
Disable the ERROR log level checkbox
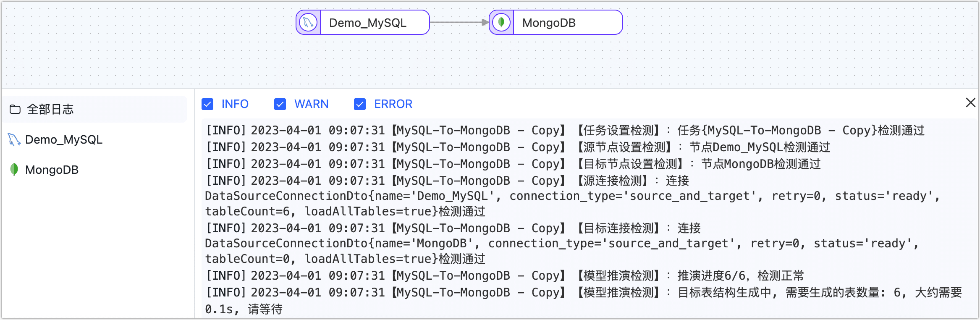pos(360,104)
